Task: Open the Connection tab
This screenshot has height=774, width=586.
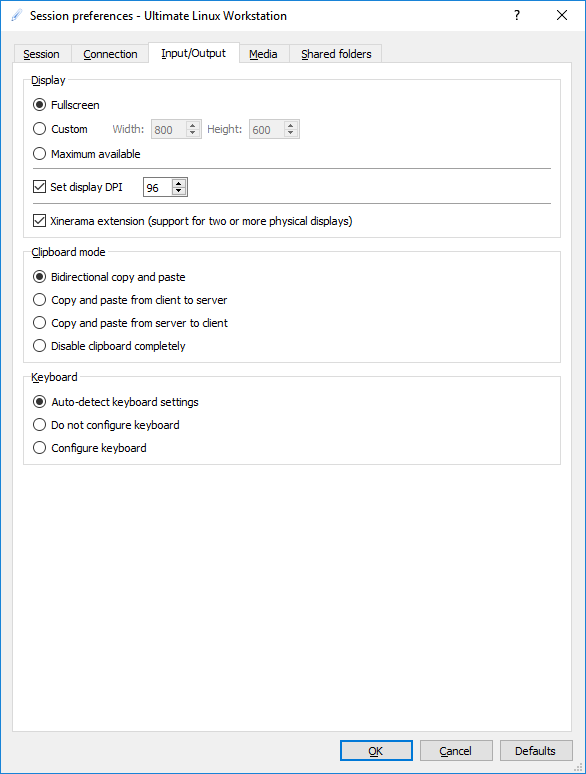Action: [x=110, y=54]
